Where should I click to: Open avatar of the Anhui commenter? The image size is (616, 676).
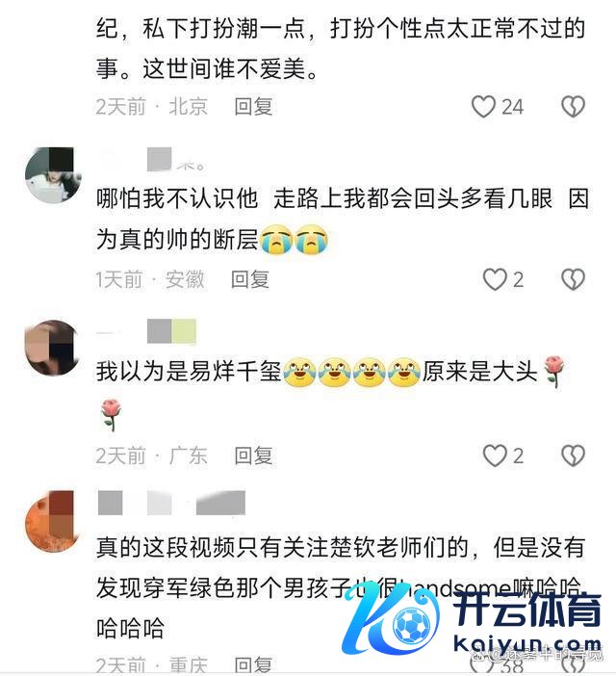click(x=53, y=174)
